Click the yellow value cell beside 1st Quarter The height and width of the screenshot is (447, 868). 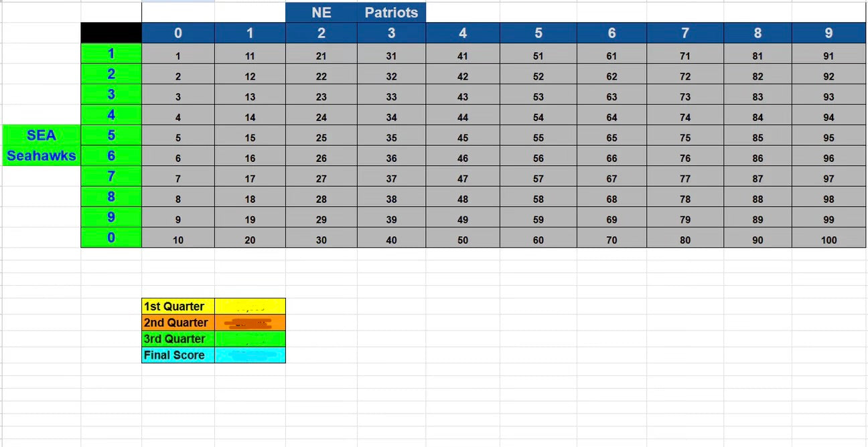point(250,306)
